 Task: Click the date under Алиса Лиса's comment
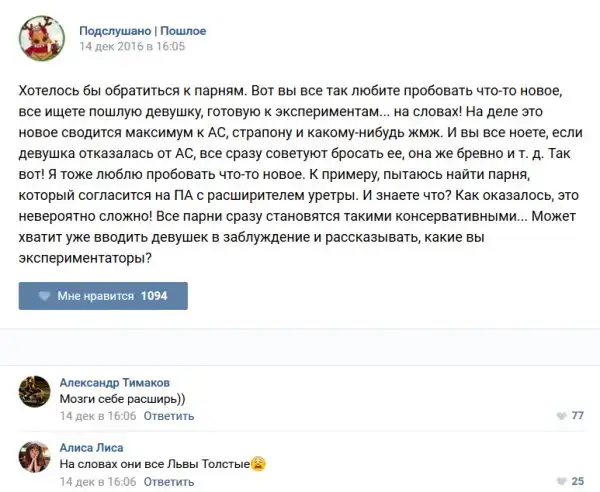coord(98,480)
